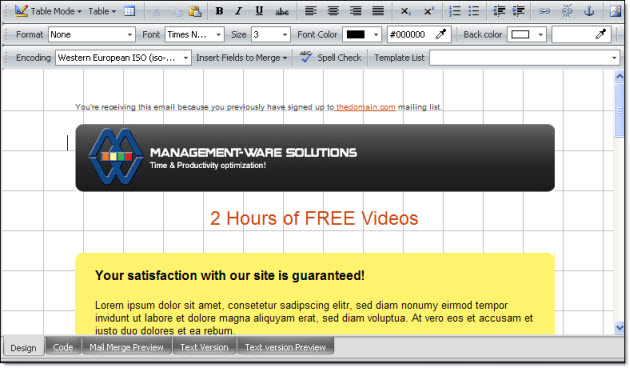Click the Spell Check label
The image size is (630, 368).
(340, 58)
